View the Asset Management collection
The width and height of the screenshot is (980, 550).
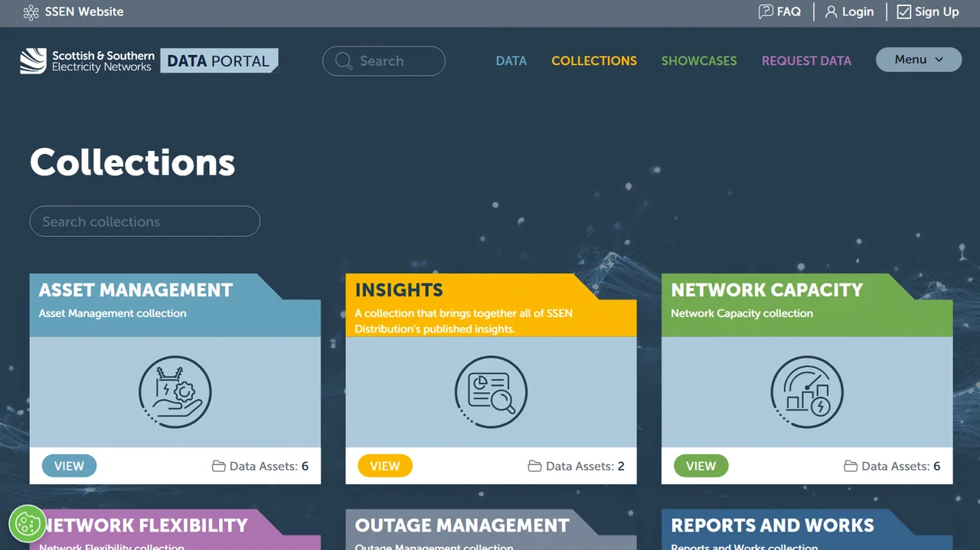click(69, 466)
